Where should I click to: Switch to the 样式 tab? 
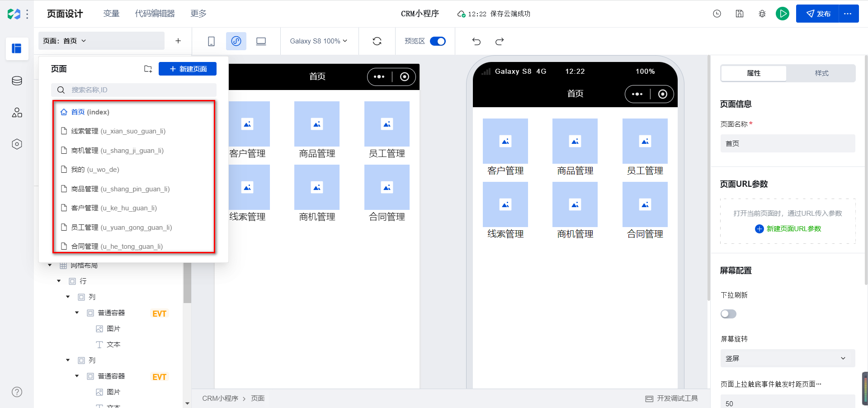821,73
